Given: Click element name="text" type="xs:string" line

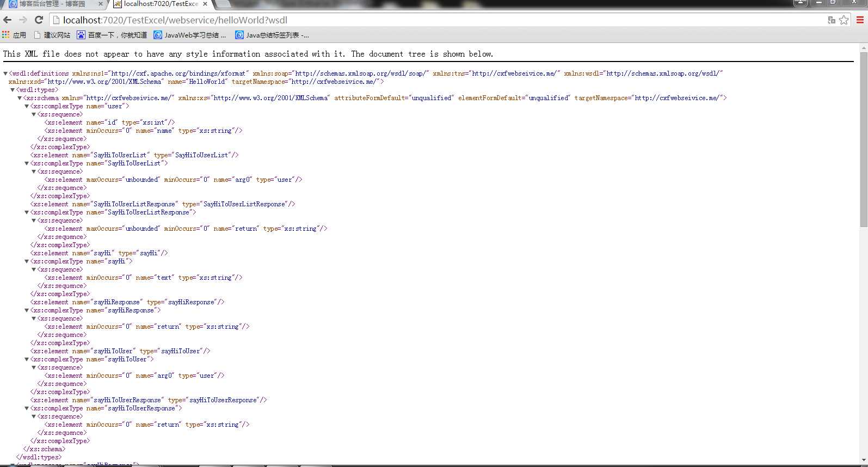Looking at the screenshot, I should point(143,278).
